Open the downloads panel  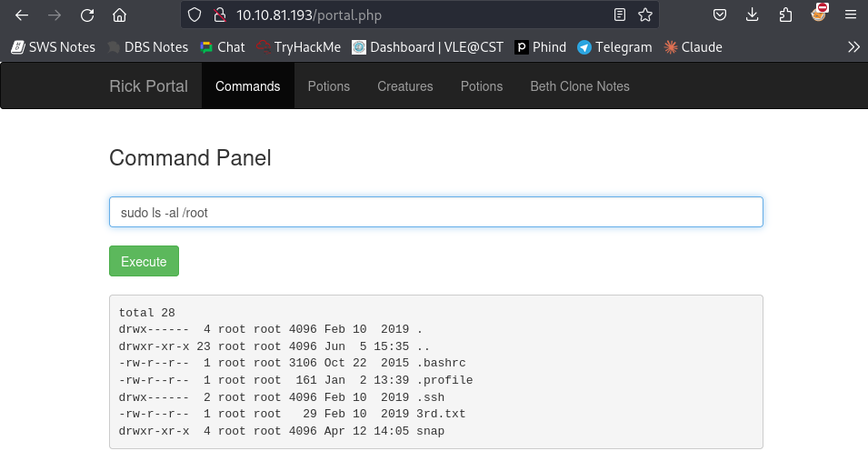tap(753, 15)
